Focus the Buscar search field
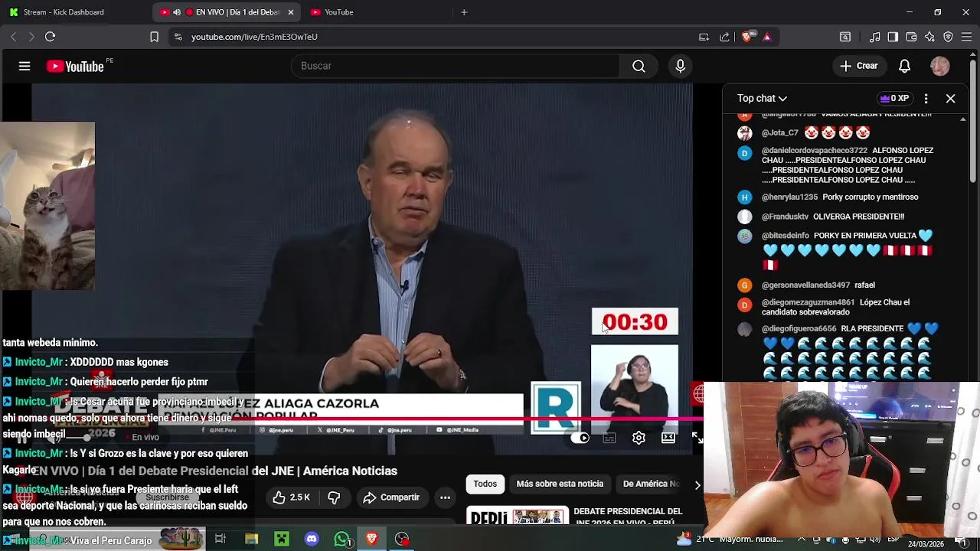The height and width of the screenshot is (551, 980). (x=456, y=66)
